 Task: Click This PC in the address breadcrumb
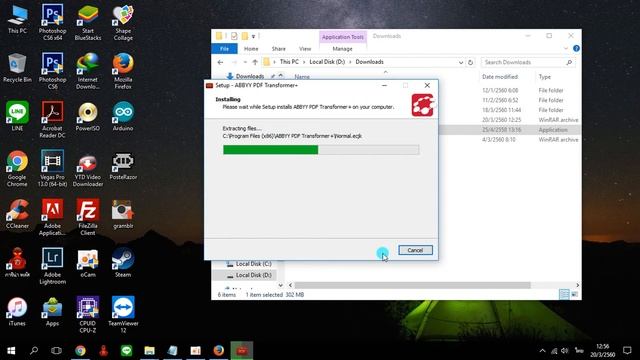(289, 62)
